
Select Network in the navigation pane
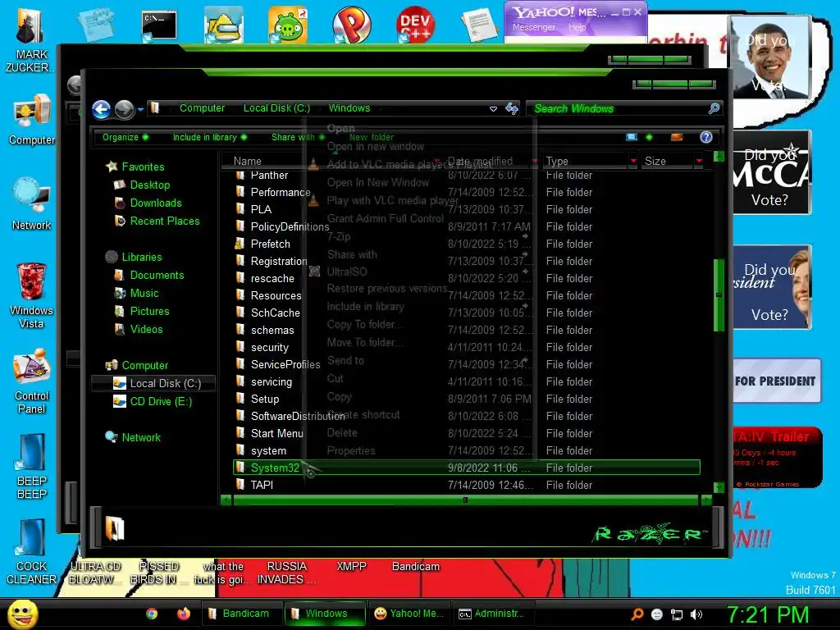tap(141, 437)
